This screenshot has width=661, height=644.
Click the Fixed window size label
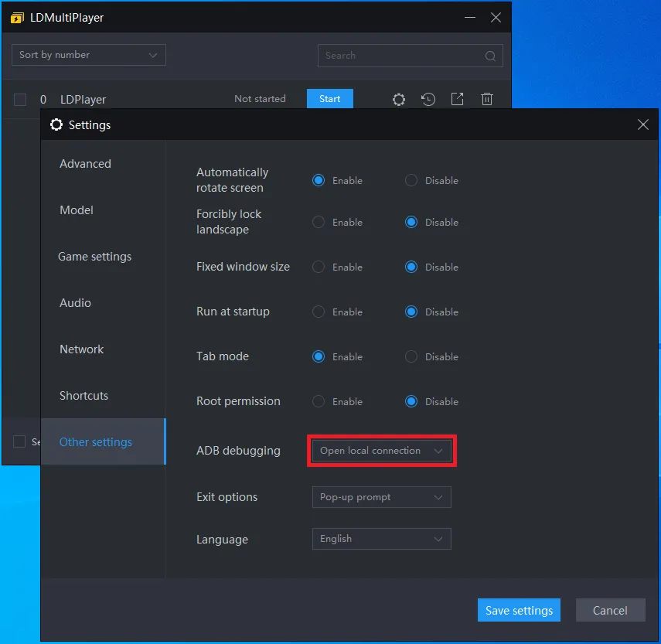coord(243,267)
